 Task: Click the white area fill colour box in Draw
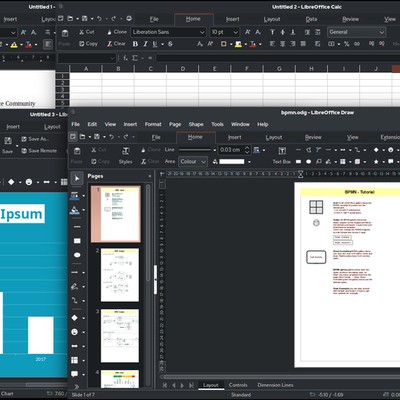click(232, 162)
